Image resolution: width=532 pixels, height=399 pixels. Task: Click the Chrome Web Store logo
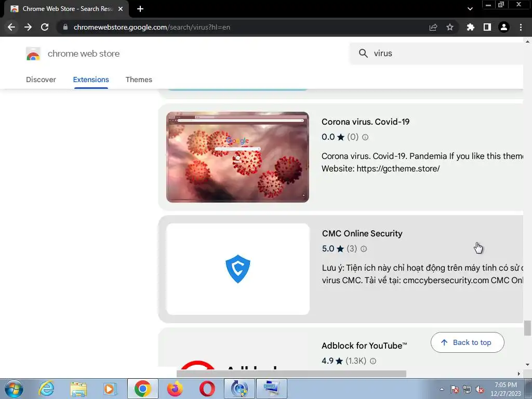33,54
